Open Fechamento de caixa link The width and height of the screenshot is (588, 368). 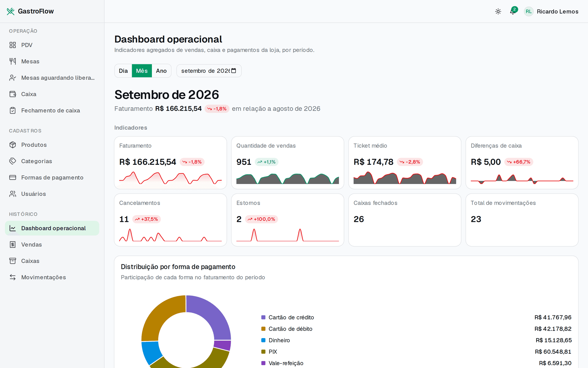[x=52, y=111]
